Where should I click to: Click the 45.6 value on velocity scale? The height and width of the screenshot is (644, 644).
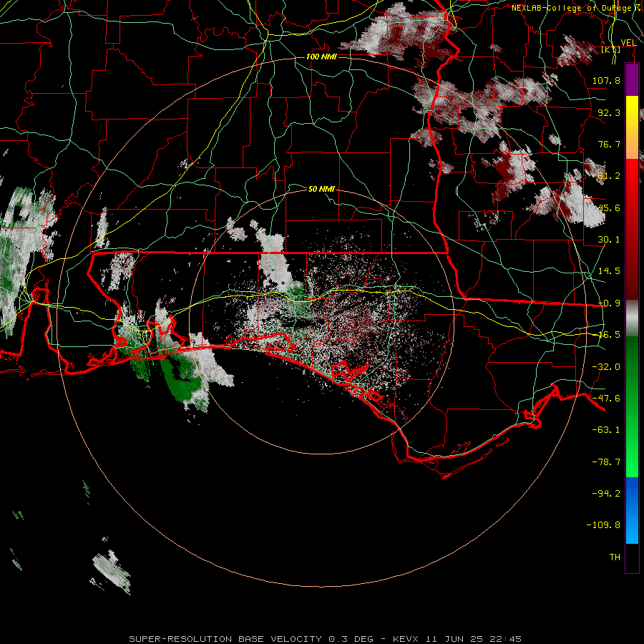tap(609, 208)
